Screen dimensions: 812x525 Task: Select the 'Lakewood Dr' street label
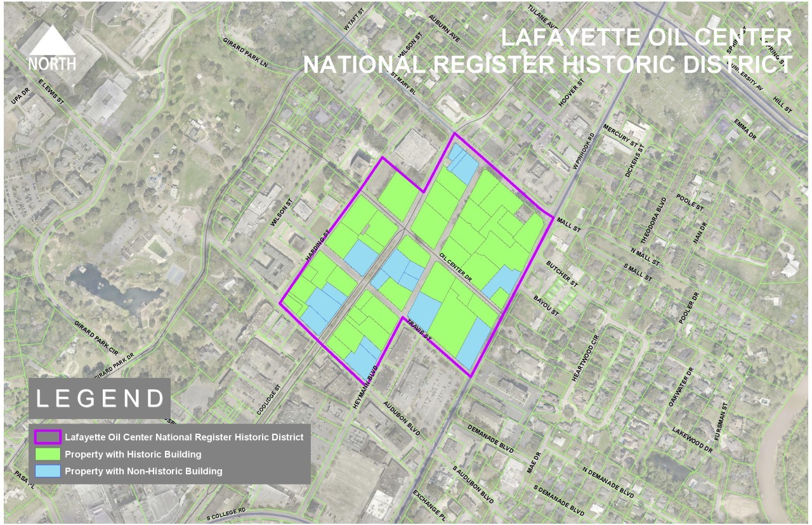693,438
